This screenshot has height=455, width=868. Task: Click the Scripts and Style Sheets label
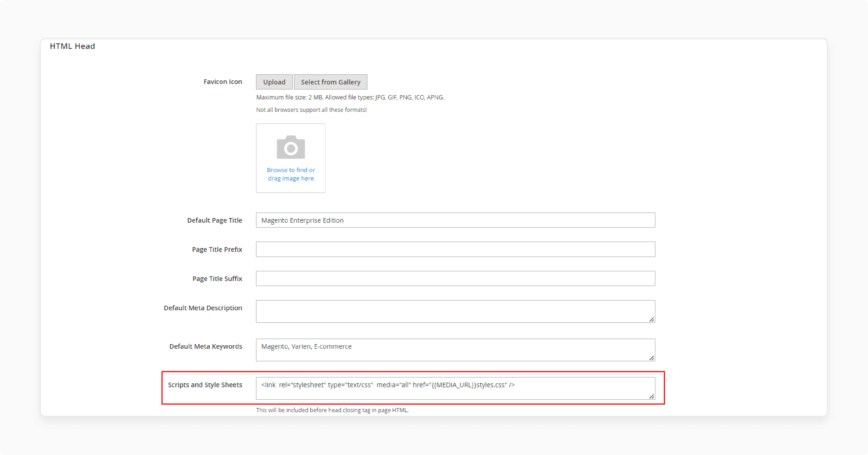(x=205, y=385)
